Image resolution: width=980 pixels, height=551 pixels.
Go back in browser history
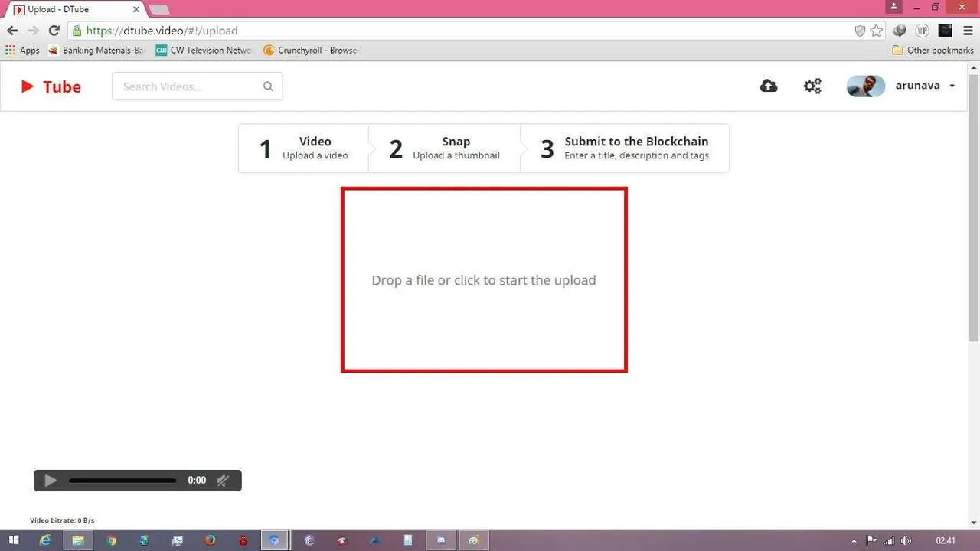(x=12, y=31)
